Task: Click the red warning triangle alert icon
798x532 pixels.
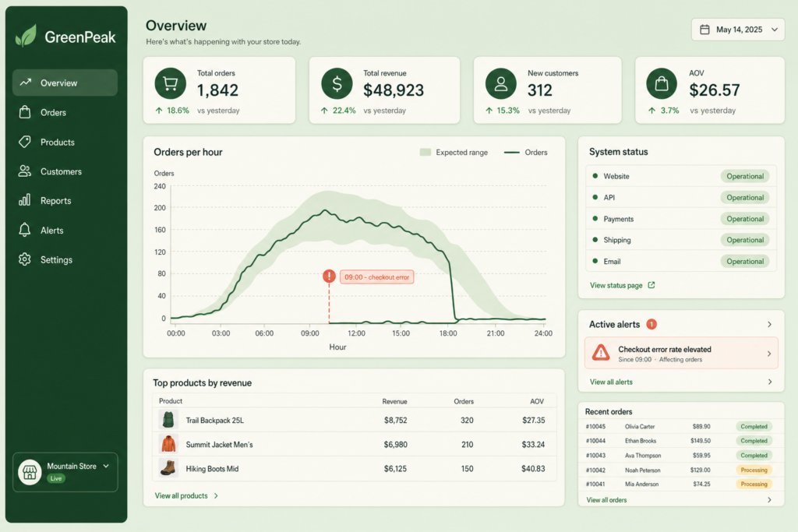Action: (601, 353)
